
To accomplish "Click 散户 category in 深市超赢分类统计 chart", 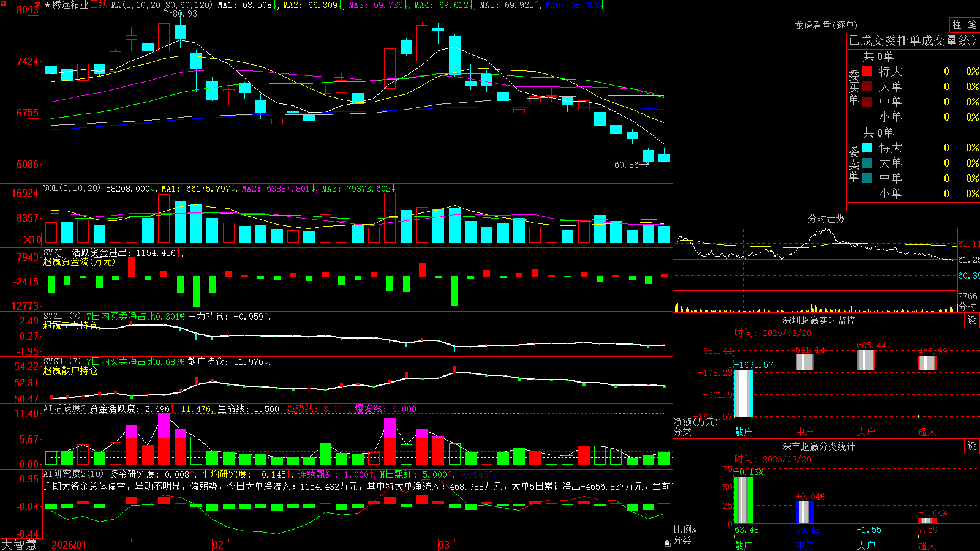I will (x=744, y=545).
